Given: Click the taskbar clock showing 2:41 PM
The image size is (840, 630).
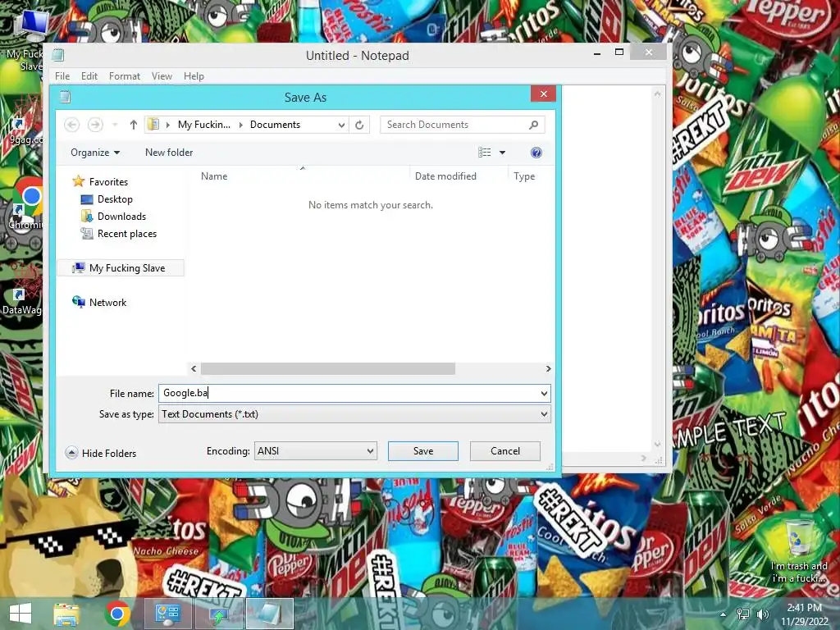Looking at the screenshot, I should click(x=804, y=614).
